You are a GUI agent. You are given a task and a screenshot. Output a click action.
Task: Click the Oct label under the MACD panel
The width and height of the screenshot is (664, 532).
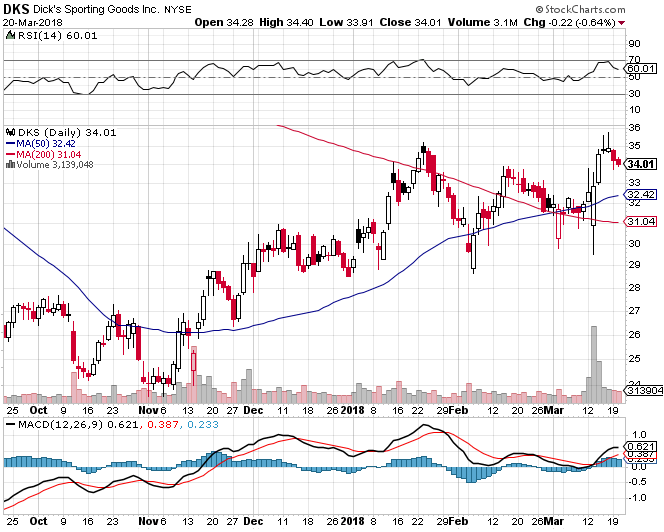pos(39,521)
